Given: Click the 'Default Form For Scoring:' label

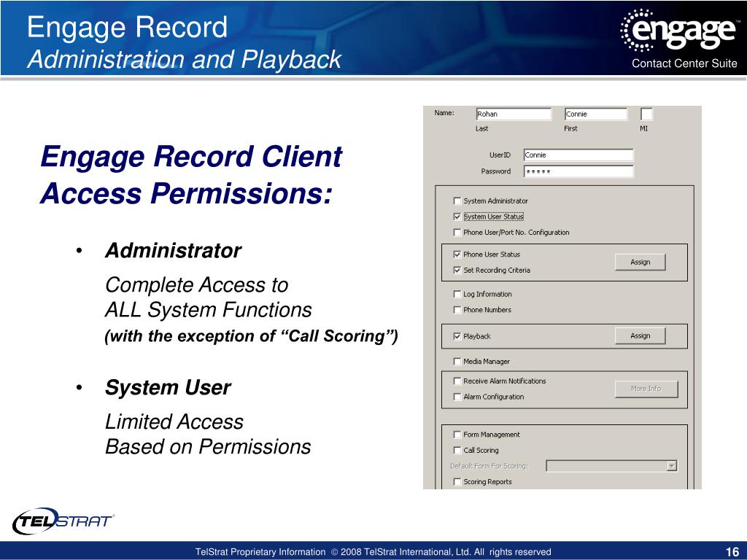Looking at the screenshot, I should point(489,466).
